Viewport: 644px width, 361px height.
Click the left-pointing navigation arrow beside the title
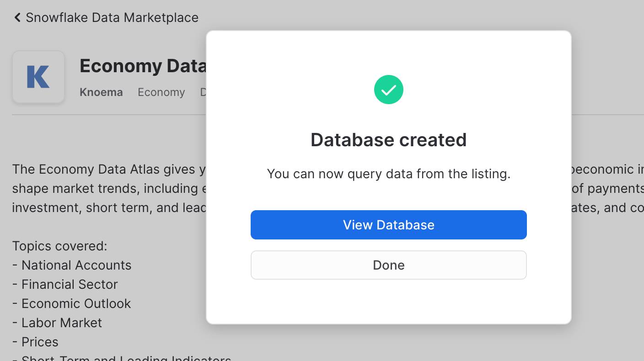pos(16,17)
